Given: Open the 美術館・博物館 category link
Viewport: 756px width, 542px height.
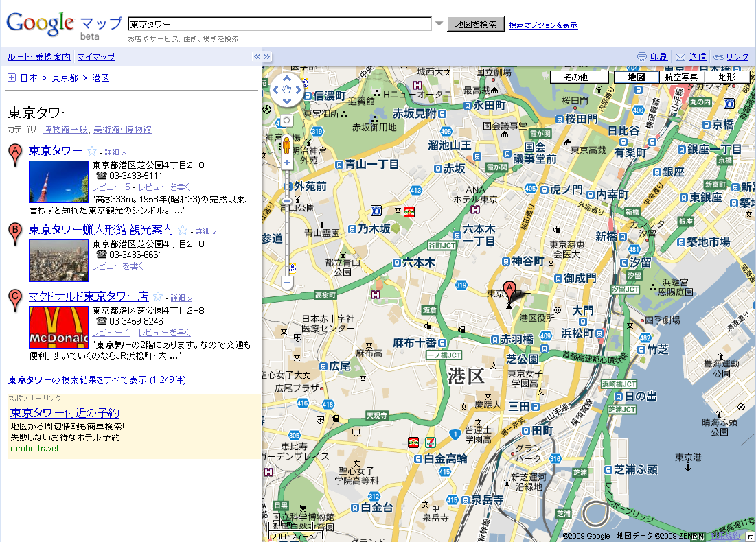Looking at the screenshot, I should 122,130.
